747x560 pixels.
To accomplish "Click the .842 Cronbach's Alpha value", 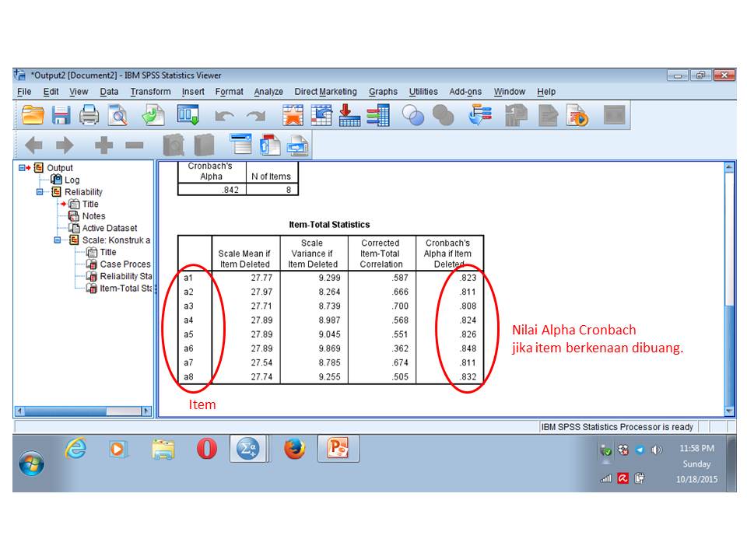I will 230,190.
